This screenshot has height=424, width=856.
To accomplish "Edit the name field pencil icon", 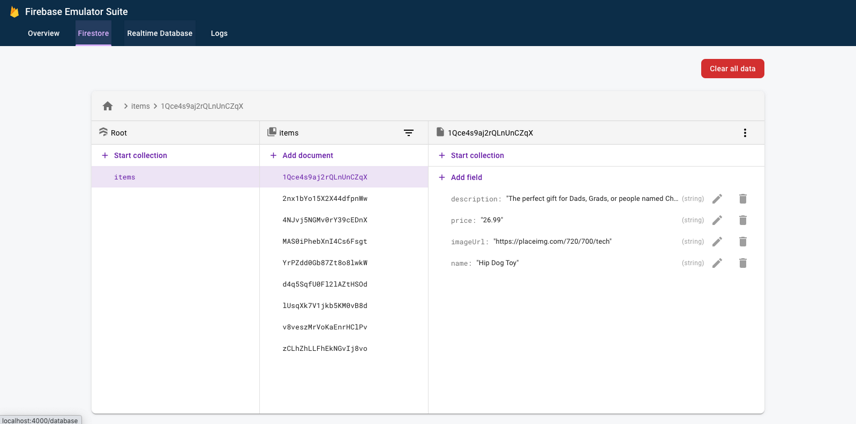I will coord(717,263).
